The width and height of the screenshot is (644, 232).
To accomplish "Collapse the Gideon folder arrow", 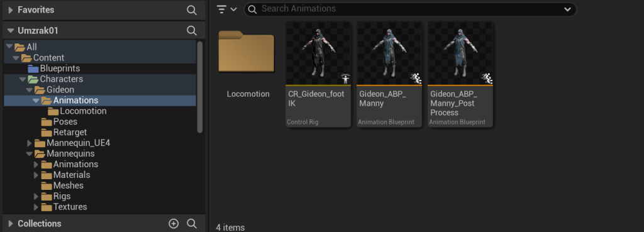I will tap(29, 89).
